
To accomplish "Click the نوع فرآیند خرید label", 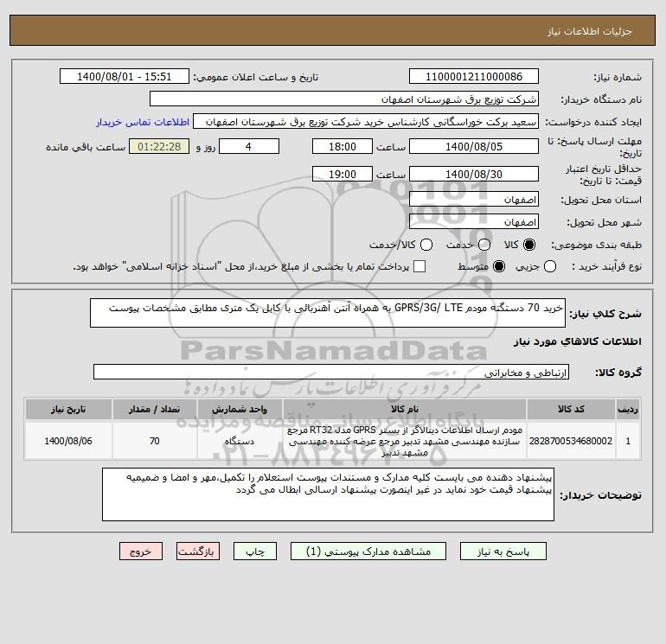I will [x=606, y=266].
